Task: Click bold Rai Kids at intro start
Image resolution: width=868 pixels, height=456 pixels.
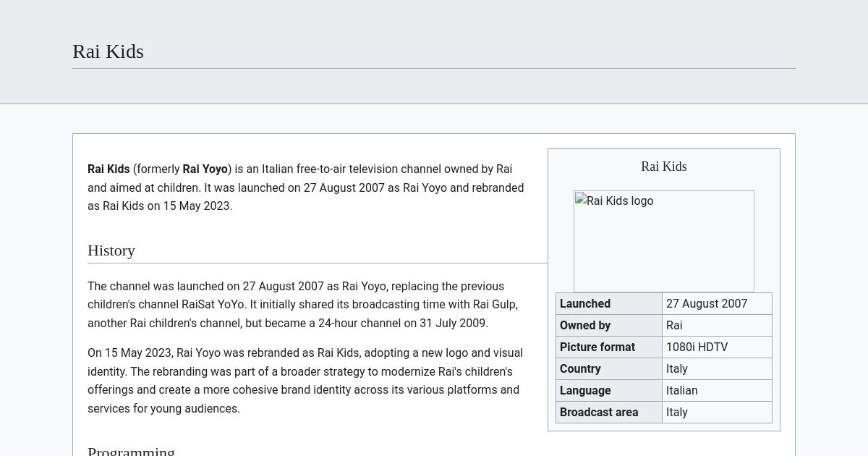Action: coord(109,169)
